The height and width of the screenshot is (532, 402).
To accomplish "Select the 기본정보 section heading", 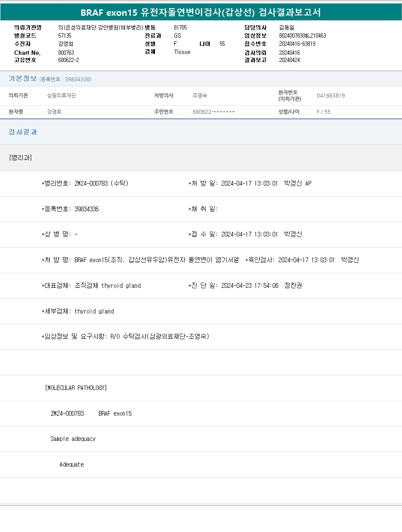I will point(23,79).
